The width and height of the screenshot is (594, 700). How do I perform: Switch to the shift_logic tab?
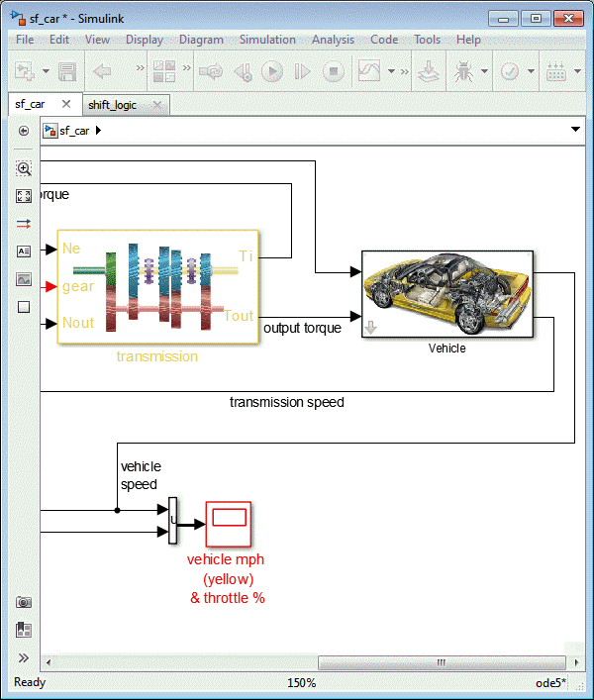point(112,105)
